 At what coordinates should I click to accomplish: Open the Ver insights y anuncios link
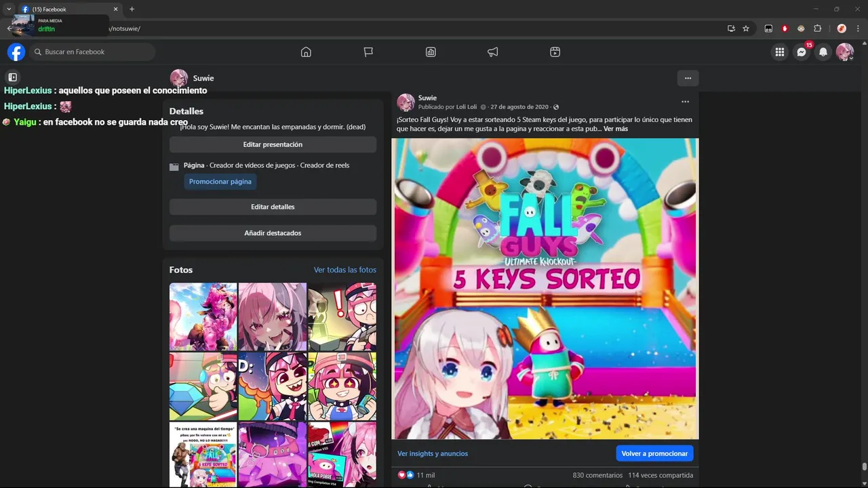click(433, 453)
